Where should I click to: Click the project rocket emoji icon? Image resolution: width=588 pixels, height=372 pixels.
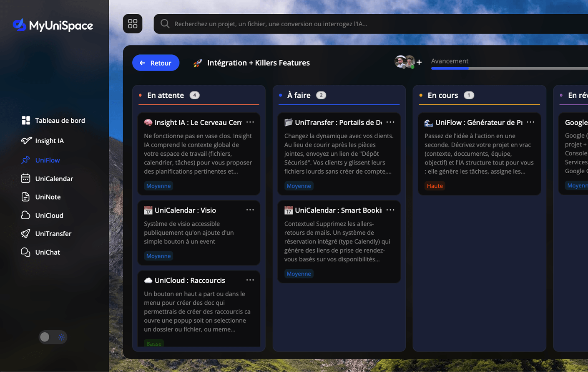point(198,63)
